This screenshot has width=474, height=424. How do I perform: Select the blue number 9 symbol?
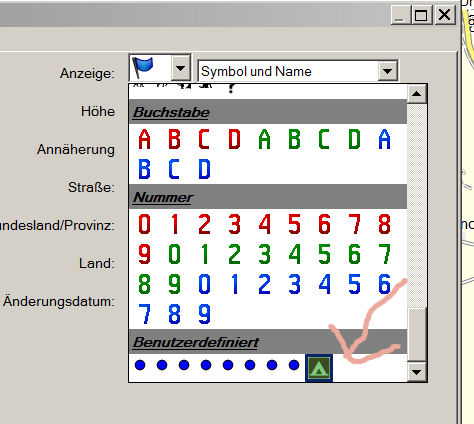[x=204, y=314]
